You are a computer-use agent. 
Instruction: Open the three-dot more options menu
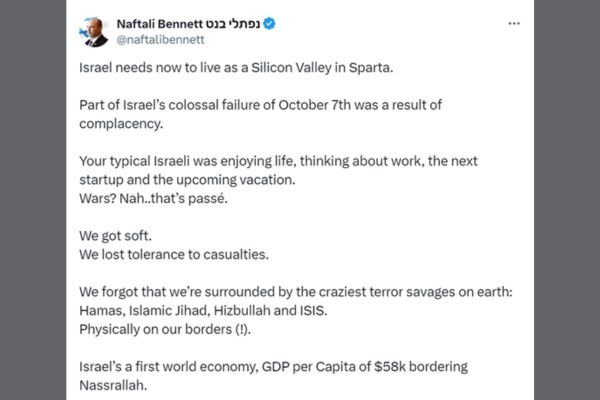click(514, 23)
